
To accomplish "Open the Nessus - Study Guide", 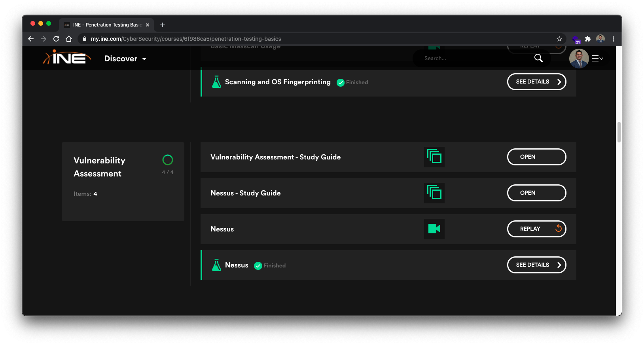I will 536,193.
